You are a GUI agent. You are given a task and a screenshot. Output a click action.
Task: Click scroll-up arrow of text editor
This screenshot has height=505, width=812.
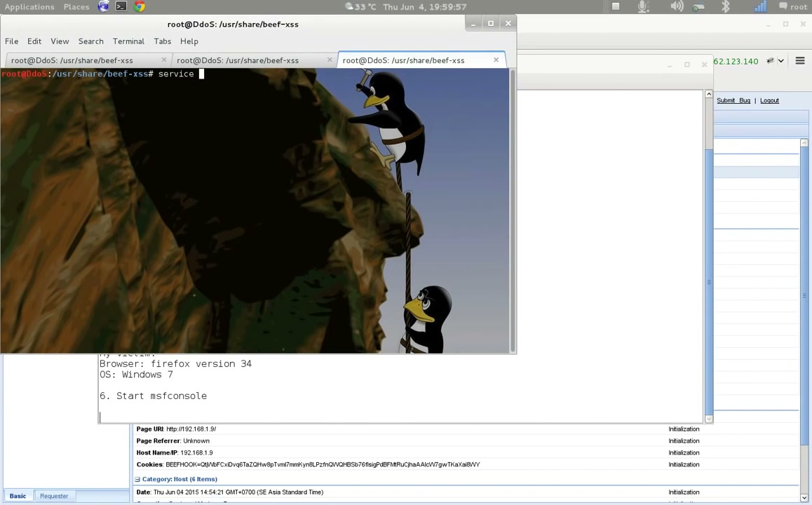709,94
